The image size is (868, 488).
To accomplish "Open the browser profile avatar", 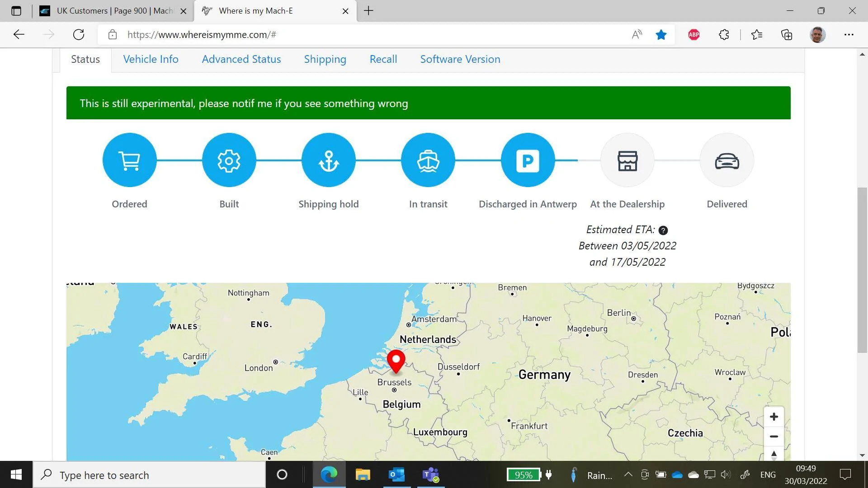I will [817, 34].
